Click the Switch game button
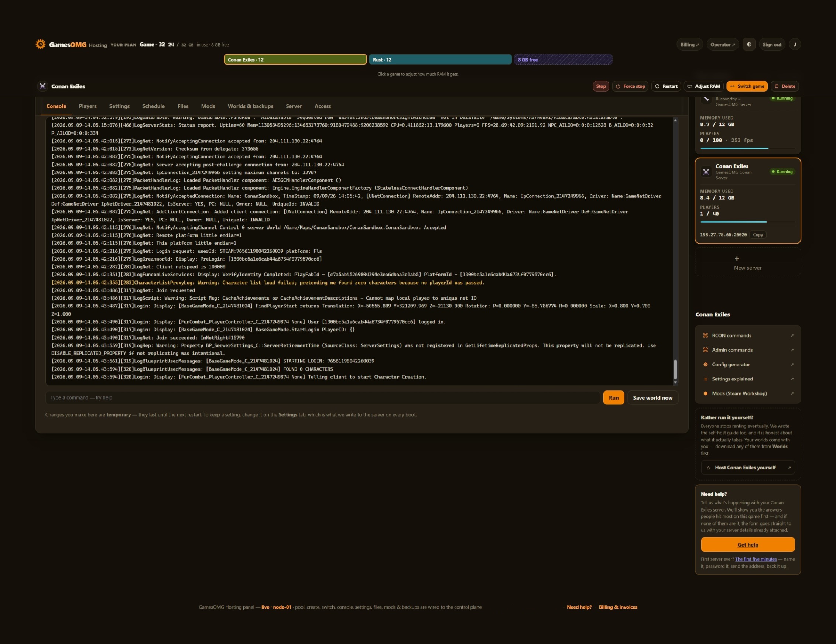The width and height of the screenshot is (836, 644). click(747, 86)
